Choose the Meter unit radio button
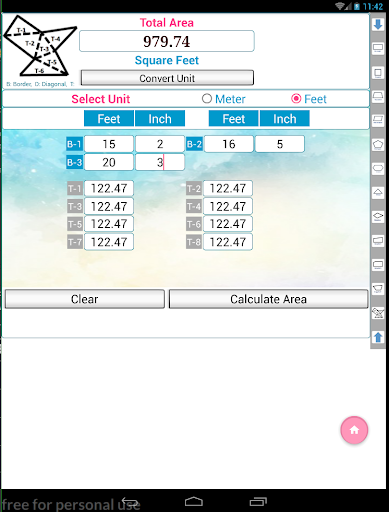 click(x=224, y=99)
